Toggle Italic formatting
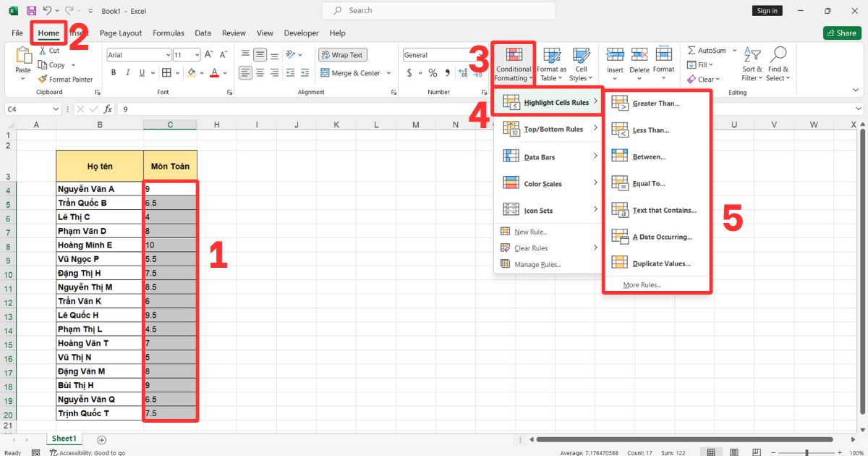The width and height of the screenshot is (868, 456). tap(129, 73)
